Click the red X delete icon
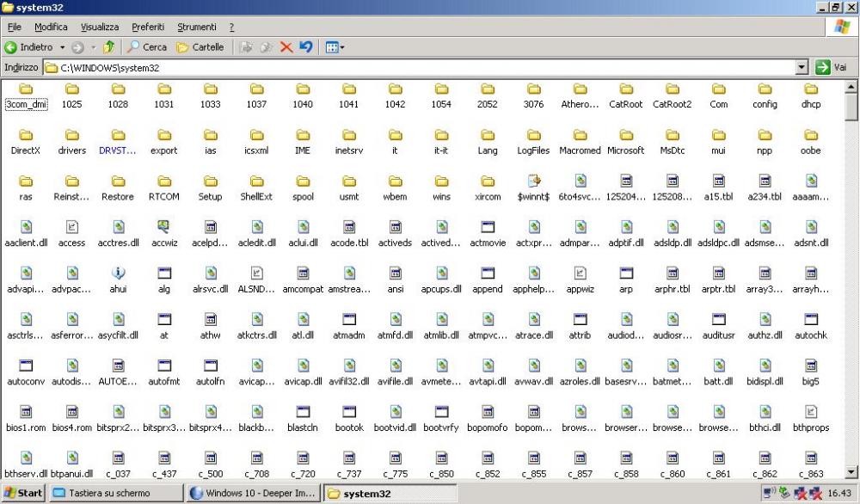Viewport: 860px width, 504px height. (286, 47)
